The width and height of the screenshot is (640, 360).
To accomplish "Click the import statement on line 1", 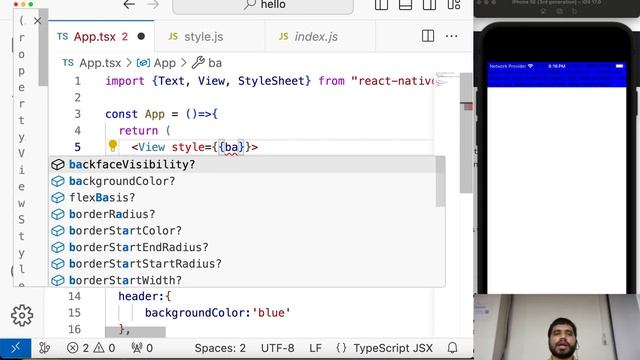I will point(269,81).
